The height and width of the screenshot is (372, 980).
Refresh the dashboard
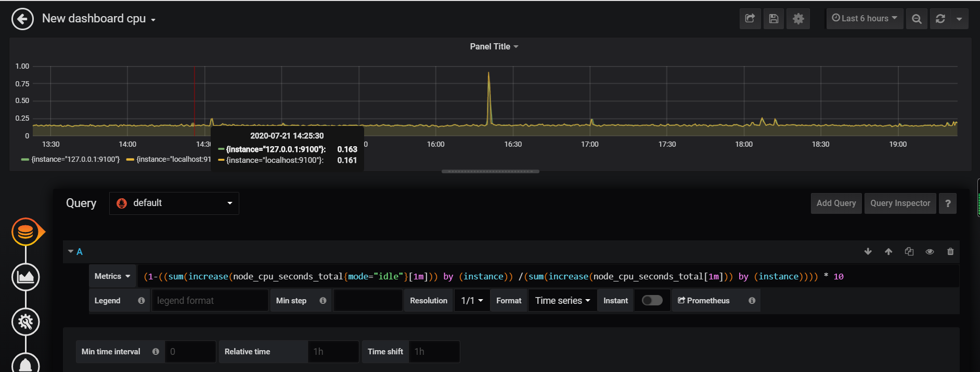pyautogui.click(x=940, y=19)
